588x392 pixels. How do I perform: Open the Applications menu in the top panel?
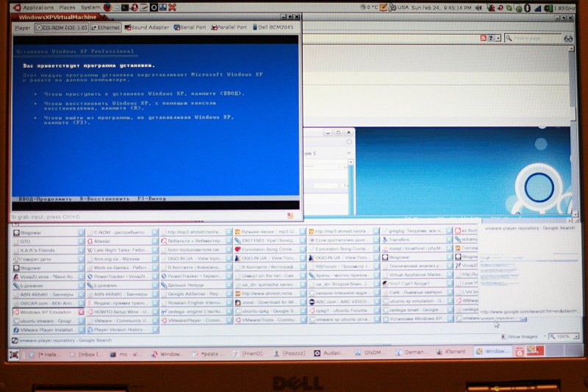coord(37,7)
